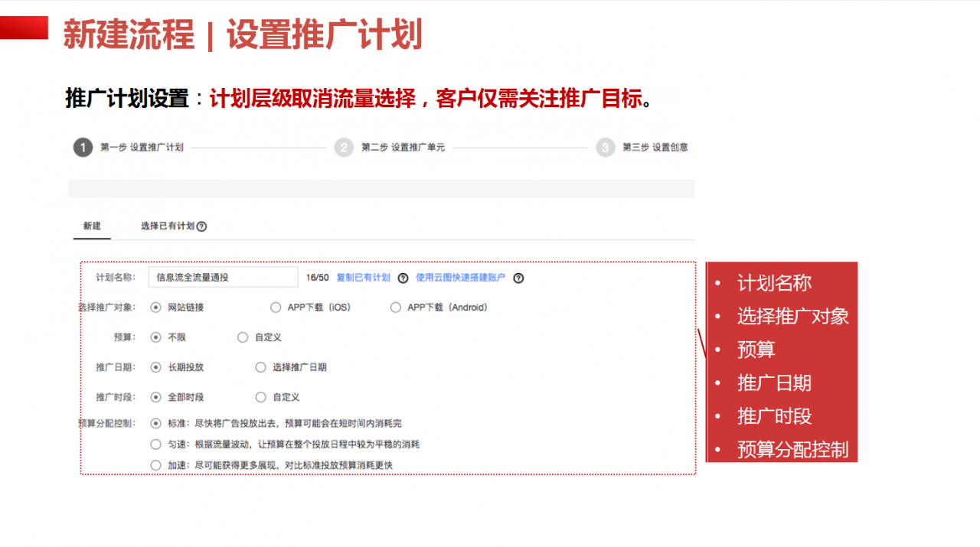980x547 pixels.
Task: Select APP下载 (Android) radio option
Action: [396, 308]
